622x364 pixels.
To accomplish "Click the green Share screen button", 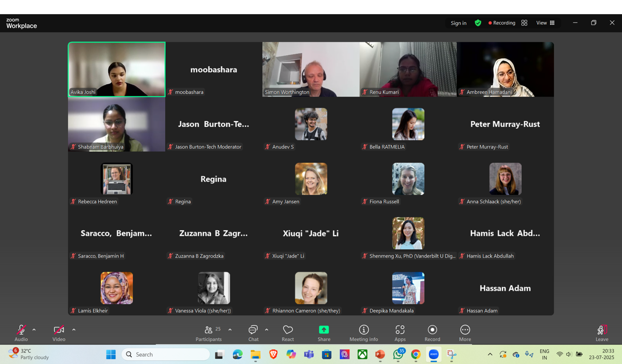I will pos(324,333).
